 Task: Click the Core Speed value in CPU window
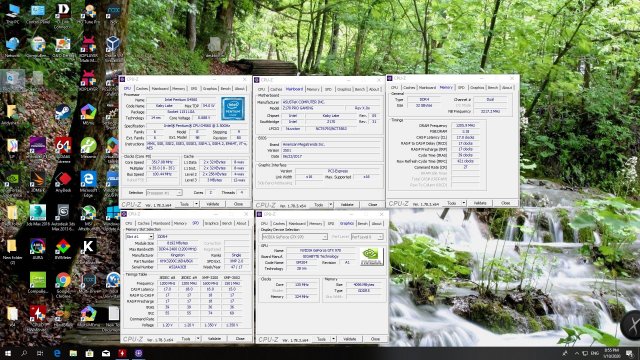pos(162,162)
